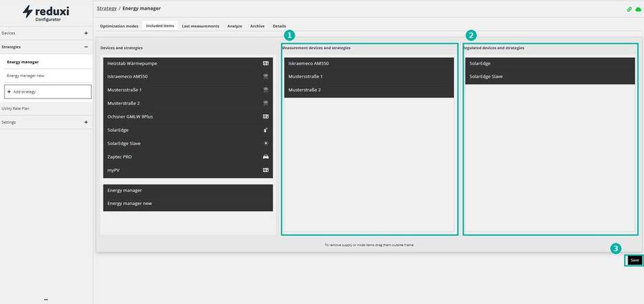Click the Measurement devices and strategies heading

[316, 48]
